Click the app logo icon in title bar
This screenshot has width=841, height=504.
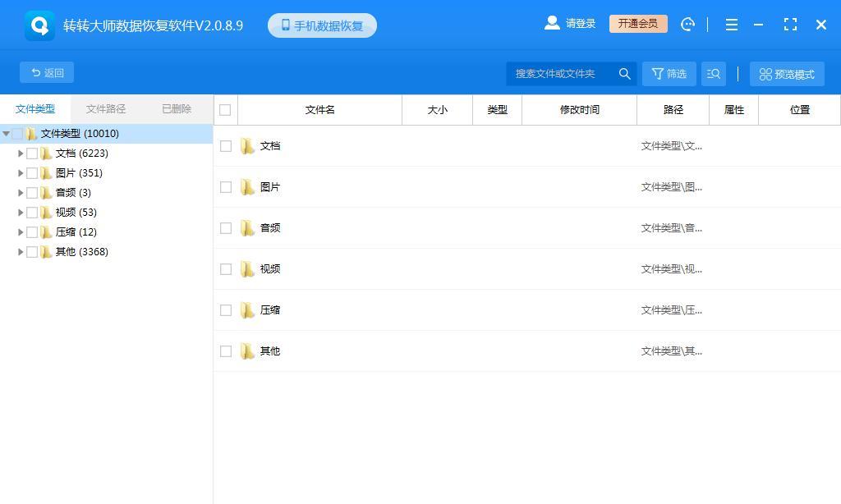pos(39,25)
